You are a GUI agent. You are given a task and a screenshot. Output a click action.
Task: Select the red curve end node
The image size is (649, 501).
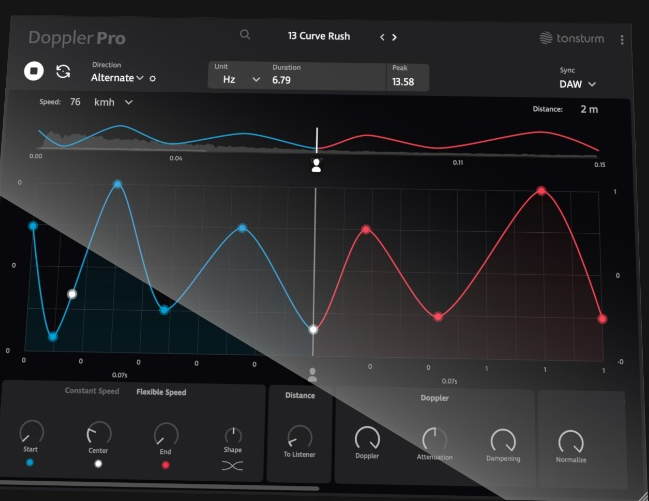(x=602, y=319)
